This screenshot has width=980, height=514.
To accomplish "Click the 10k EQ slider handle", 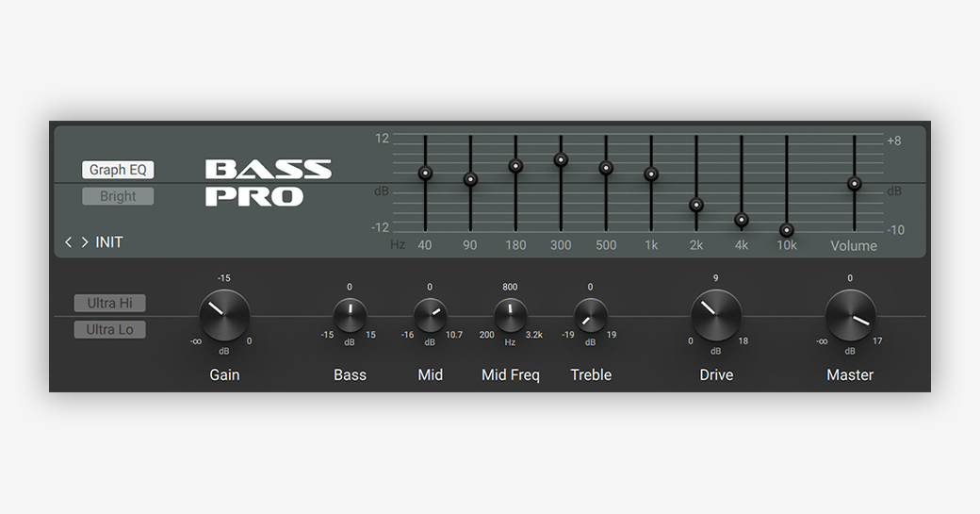I will coord(787,230).
